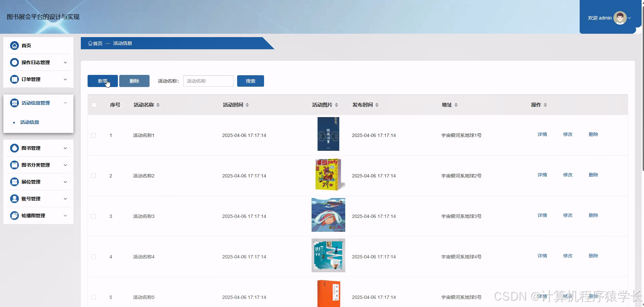Click the 活动信息管理 grid icon
Image resolution: width=644 pixels, height=307 pixels.
14,103
